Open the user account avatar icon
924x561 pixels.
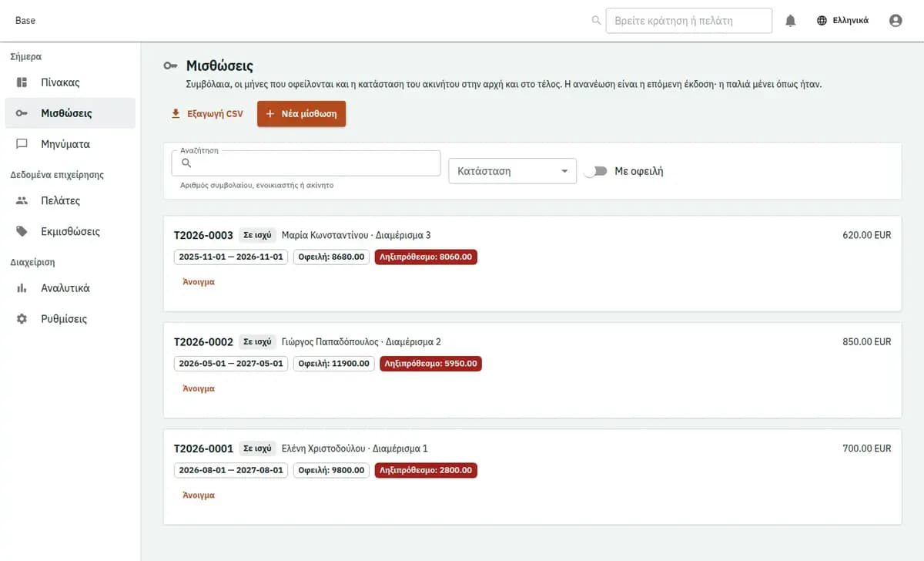[x=896, y=21]
